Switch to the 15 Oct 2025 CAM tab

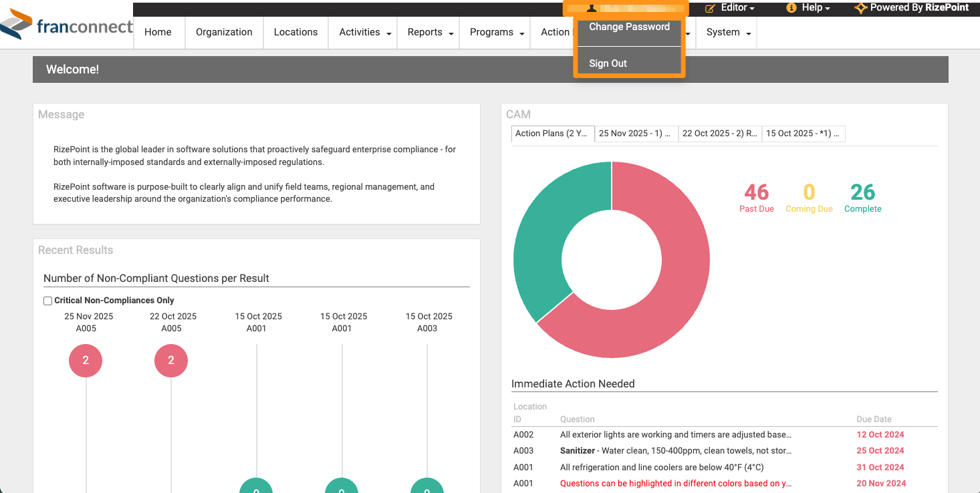point(804,134)
